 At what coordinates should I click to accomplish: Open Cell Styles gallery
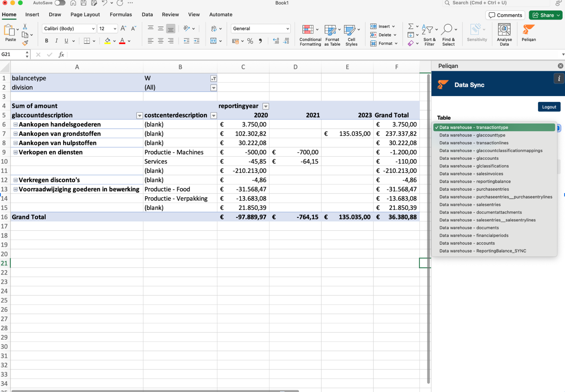pos(351,35)
